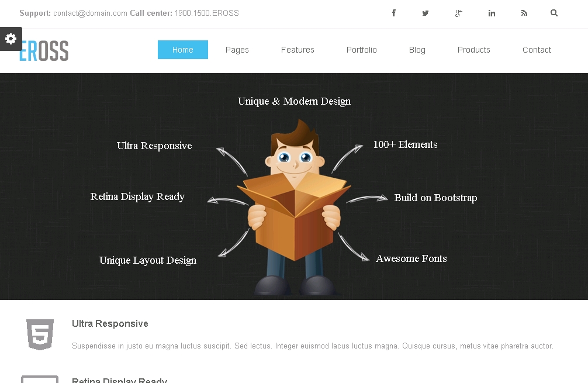
Task: Open the settings gear panel
Action: 11,39
